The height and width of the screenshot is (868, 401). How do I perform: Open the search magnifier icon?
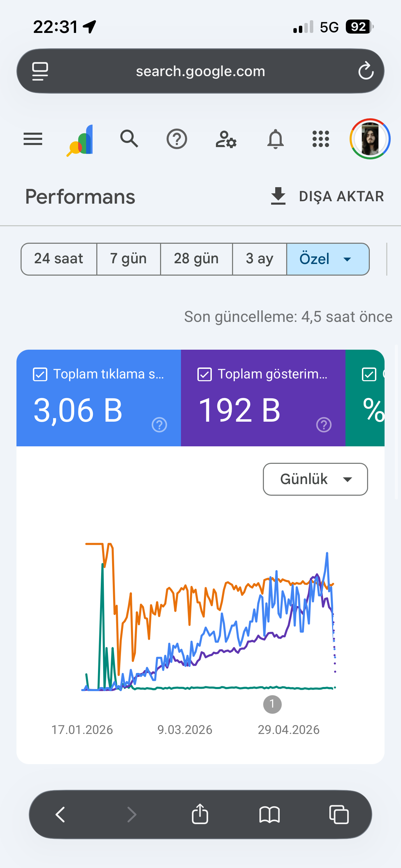129,139
